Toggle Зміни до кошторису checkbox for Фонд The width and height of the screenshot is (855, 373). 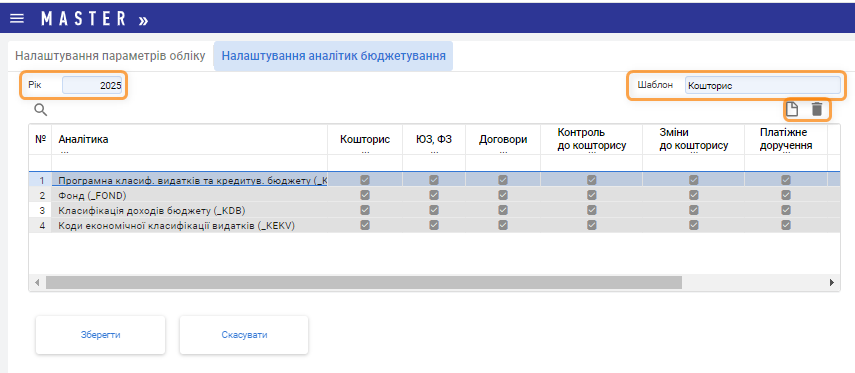click(x=694, y=195)
